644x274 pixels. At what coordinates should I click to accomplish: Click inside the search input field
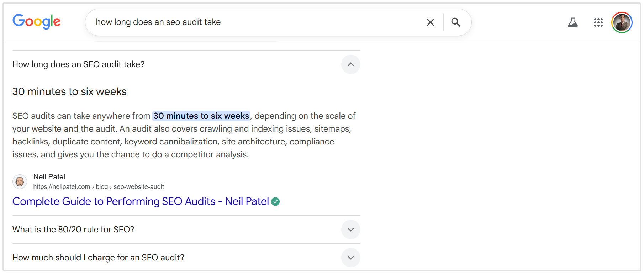click(x=249, y=22)
